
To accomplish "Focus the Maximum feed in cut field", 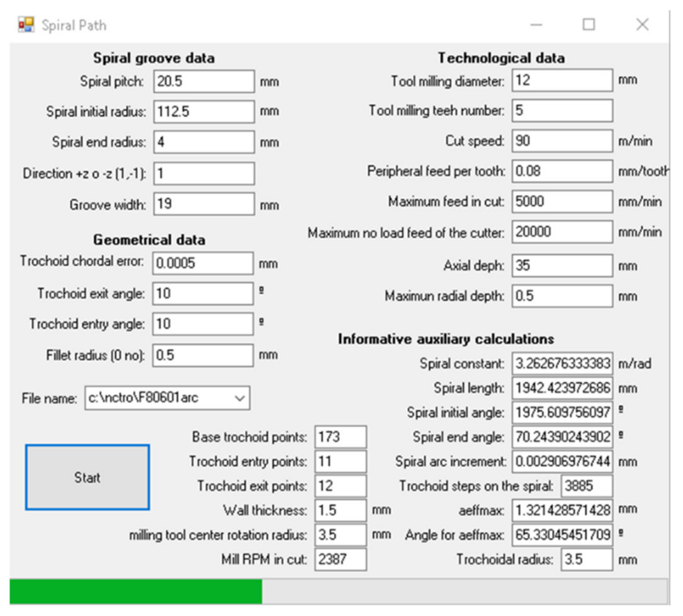I will (x=562, y=202).
